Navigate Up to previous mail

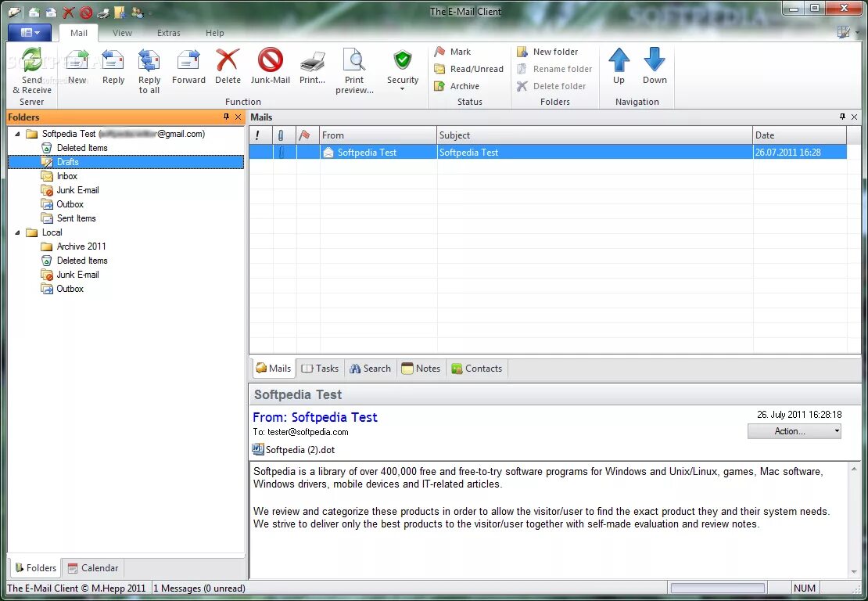point(619,66)
